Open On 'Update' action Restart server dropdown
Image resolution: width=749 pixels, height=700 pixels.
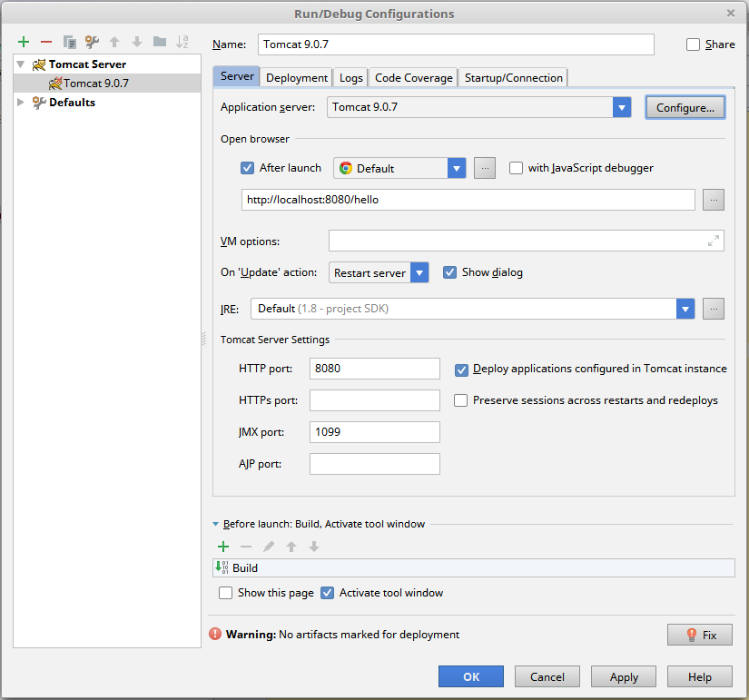(419, 272)
